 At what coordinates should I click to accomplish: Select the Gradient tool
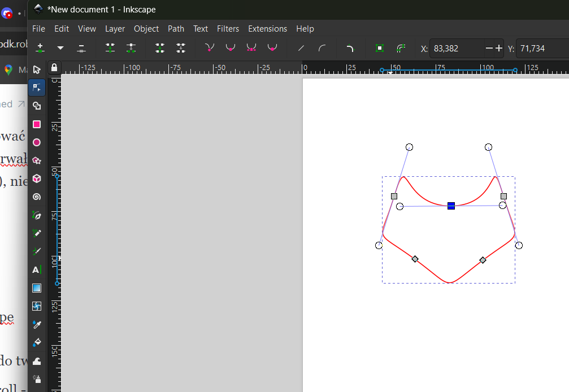(37, 288)
